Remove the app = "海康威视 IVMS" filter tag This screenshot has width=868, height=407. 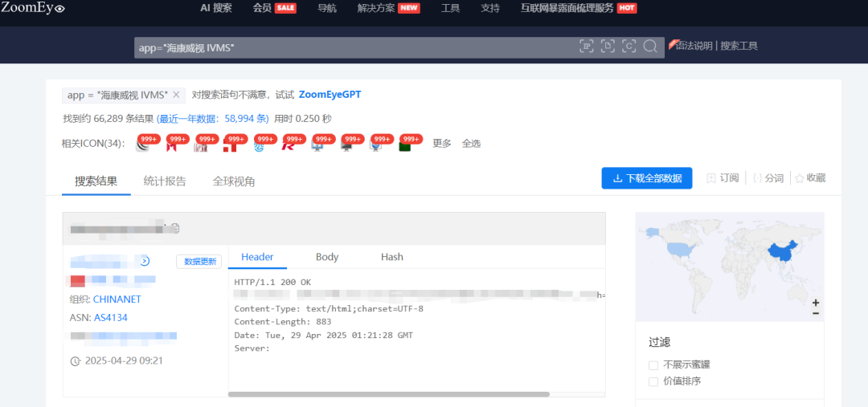pos(176,95)
